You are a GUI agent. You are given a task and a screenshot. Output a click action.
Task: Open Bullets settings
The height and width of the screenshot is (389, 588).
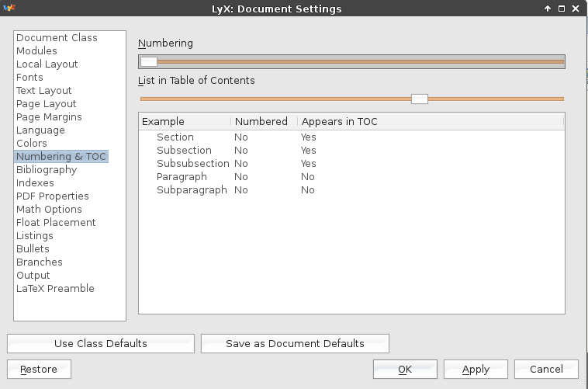[x=33, y=248]
